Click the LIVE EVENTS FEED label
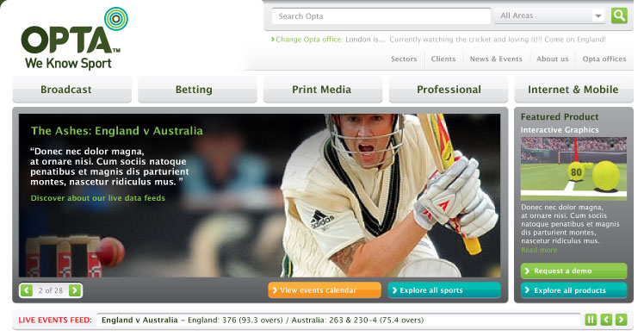The image size is (644, 336). coord(55,320)
